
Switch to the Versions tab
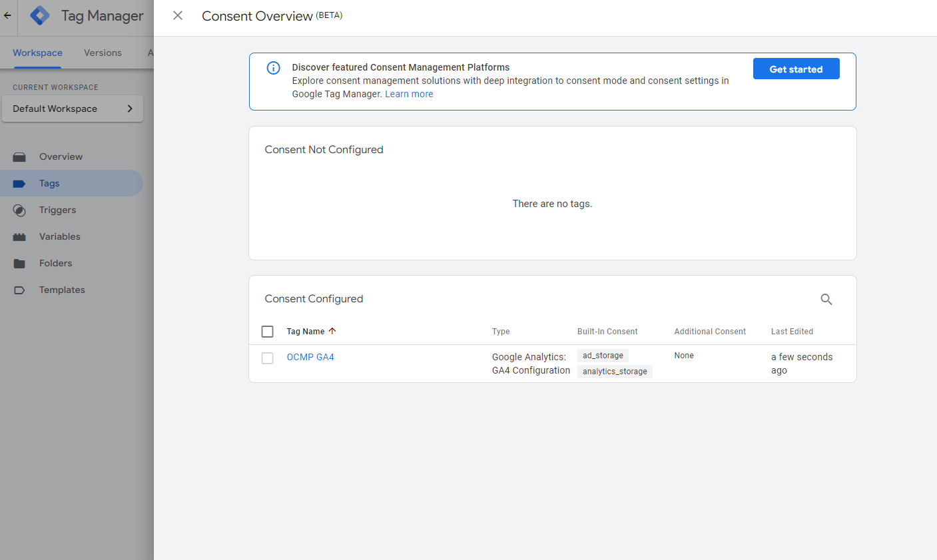(x=103, y=53)
